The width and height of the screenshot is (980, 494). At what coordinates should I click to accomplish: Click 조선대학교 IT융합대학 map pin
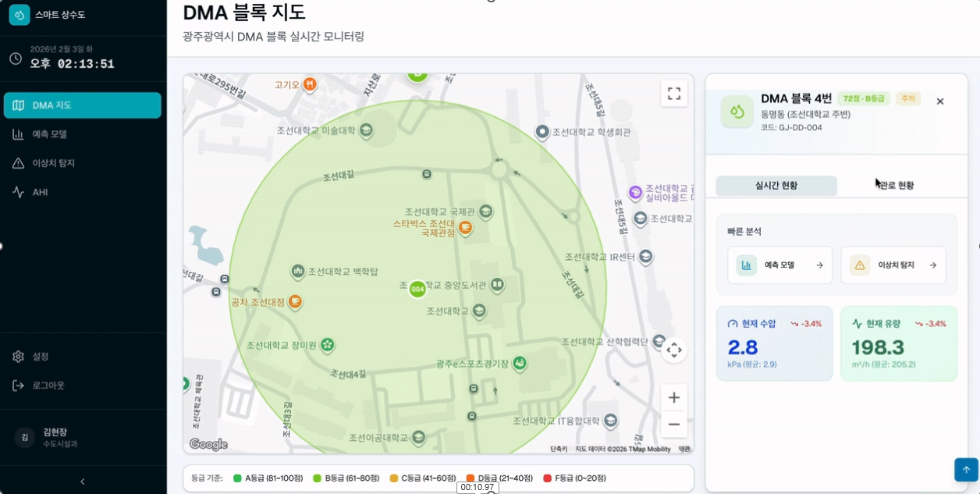click(x=612, y=421)
